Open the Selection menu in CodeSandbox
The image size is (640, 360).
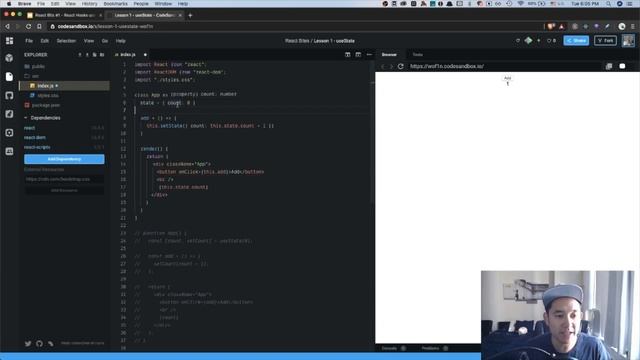click(x=66, y=41)
